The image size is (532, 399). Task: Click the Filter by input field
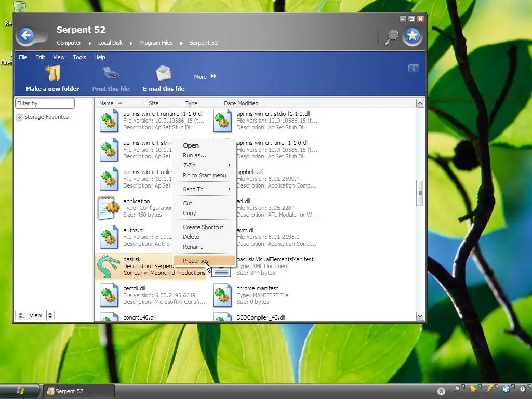45,103
